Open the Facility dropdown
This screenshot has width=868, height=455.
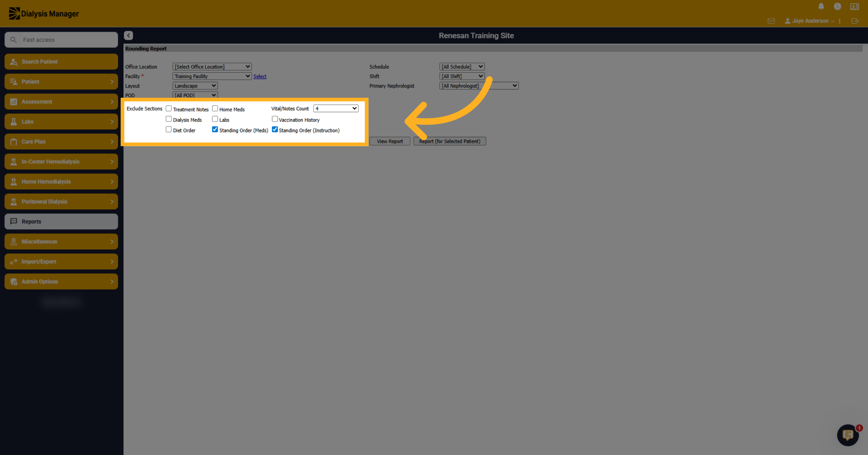pos(212,76)
